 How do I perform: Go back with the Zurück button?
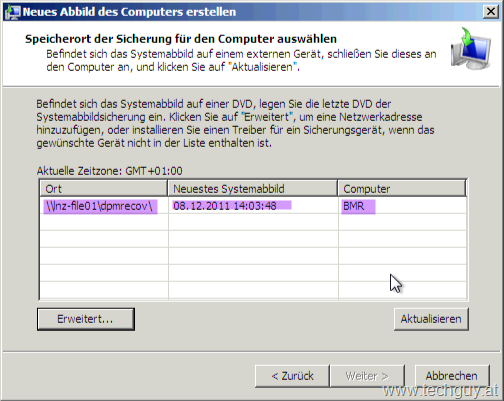tap(292, 376)
